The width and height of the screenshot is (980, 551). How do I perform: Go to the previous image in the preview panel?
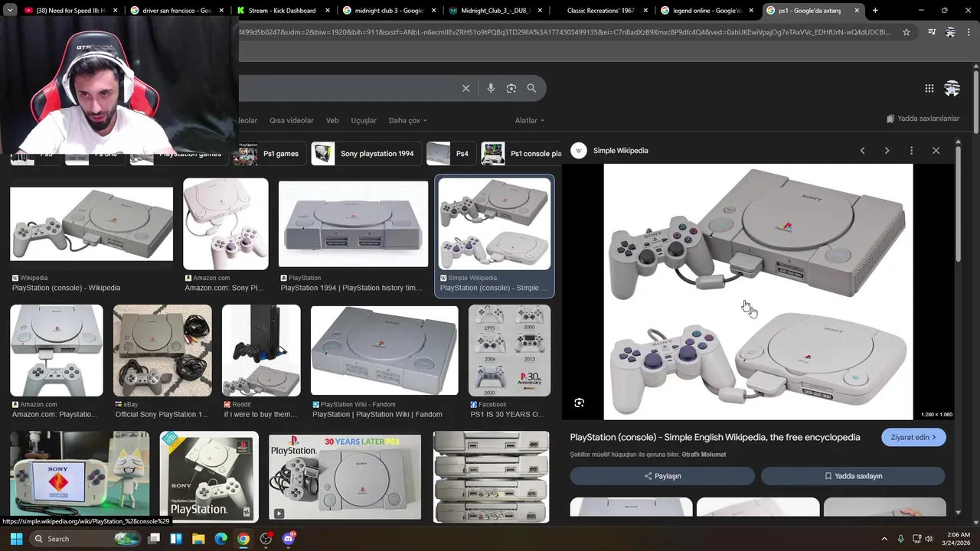pos(863,151)
